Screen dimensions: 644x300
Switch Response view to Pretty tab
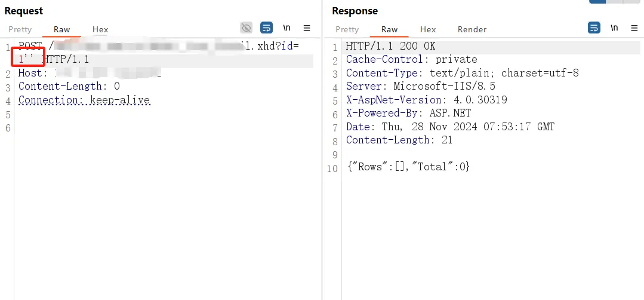pos(347,30)
